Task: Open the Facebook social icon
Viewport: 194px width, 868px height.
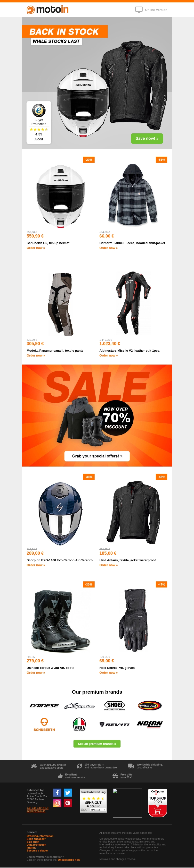Action: pyautogui.click(x=57, y=792)
